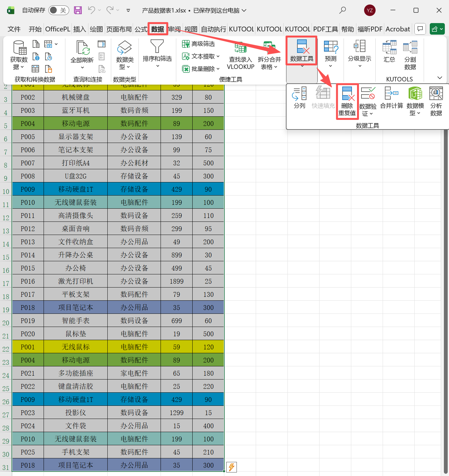Click the 分割数据 icon
The width and height of the screenshot is (449, 476).
click(x=410, y=54)
